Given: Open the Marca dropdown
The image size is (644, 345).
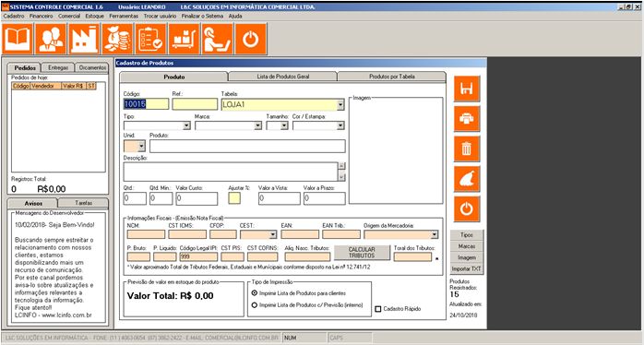Looking at the screenshot, I should pos(258,125).
